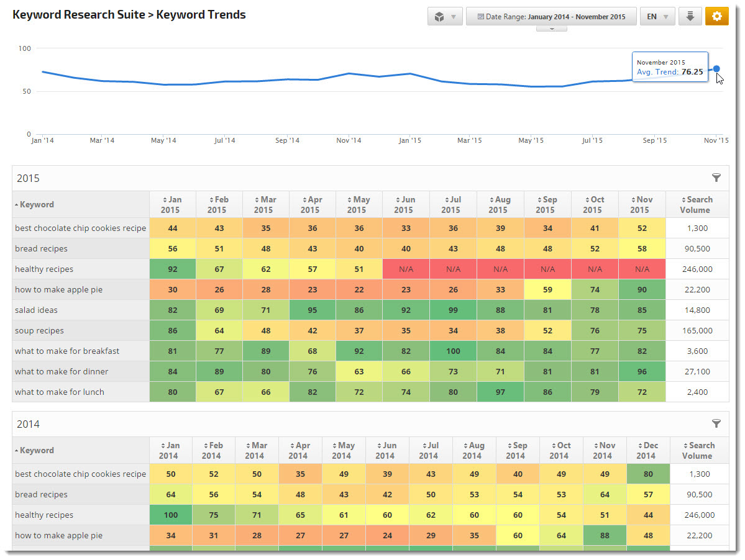The width and height of the screenshot is (745, 560).
Task: Select 'how to make apple pie' in 2014
Action: click(x=59, y=535)
